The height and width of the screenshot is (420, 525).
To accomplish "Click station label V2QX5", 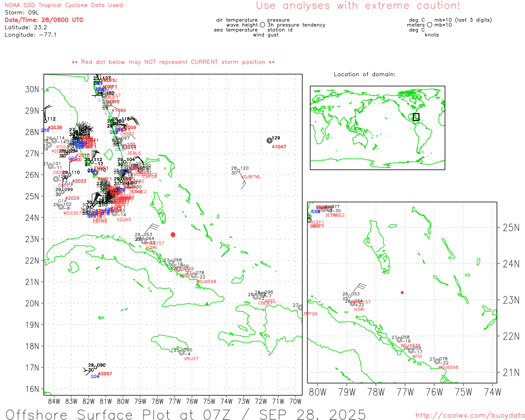I will click(x=124, y=220).
